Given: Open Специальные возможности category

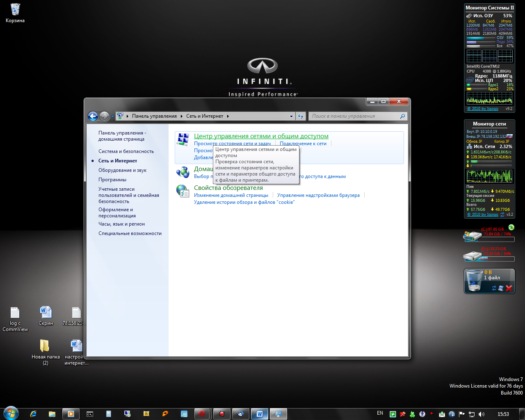Looking at the screenshot, I should click(130, 233).
